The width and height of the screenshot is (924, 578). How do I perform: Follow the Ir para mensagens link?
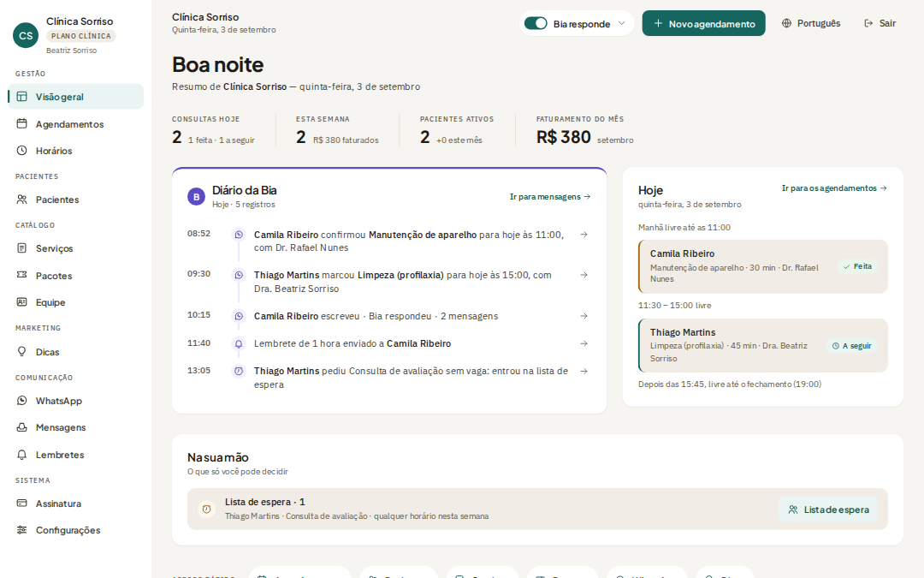tap(550, 196)
